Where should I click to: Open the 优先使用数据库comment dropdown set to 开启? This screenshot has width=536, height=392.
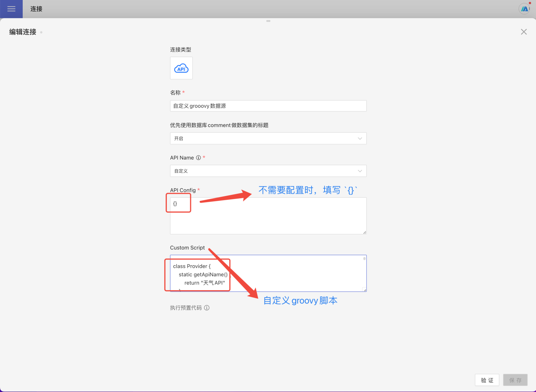click(x=268, y=138)
